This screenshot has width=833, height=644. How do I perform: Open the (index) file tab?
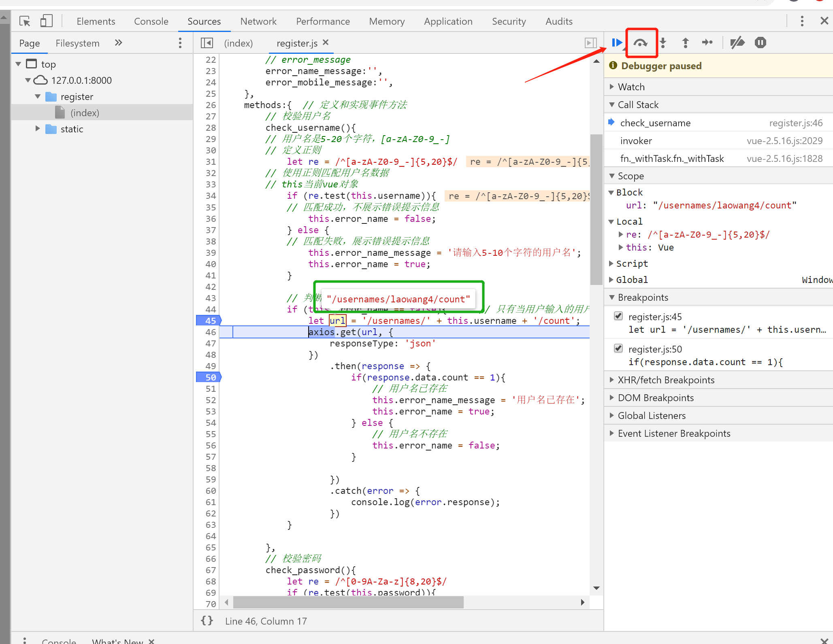[238, 43]
